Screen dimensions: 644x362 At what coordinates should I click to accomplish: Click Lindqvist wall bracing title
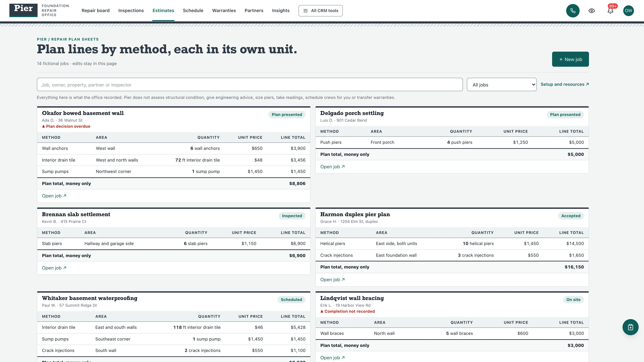point(352,298)
